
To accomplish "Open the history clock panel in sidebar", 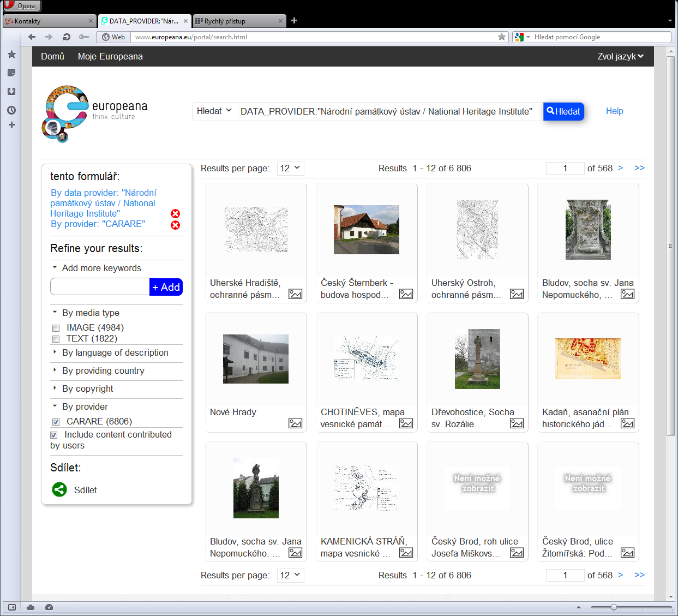I will 11,110.
